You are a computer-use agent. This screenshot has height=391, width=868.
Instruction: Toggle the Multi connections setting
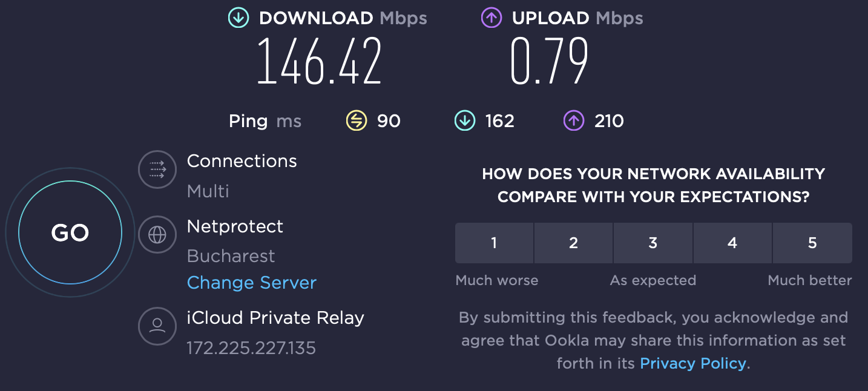(x=208, y=192)
